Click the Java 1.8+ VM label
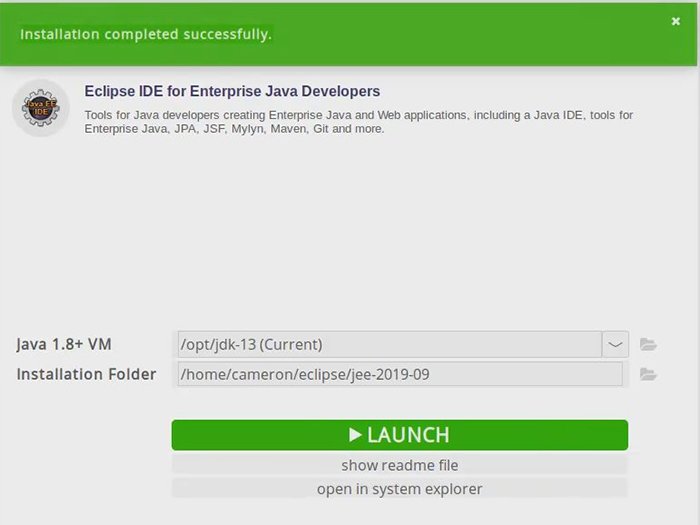This screenshot has height=525, width=700. click(64, 345)
